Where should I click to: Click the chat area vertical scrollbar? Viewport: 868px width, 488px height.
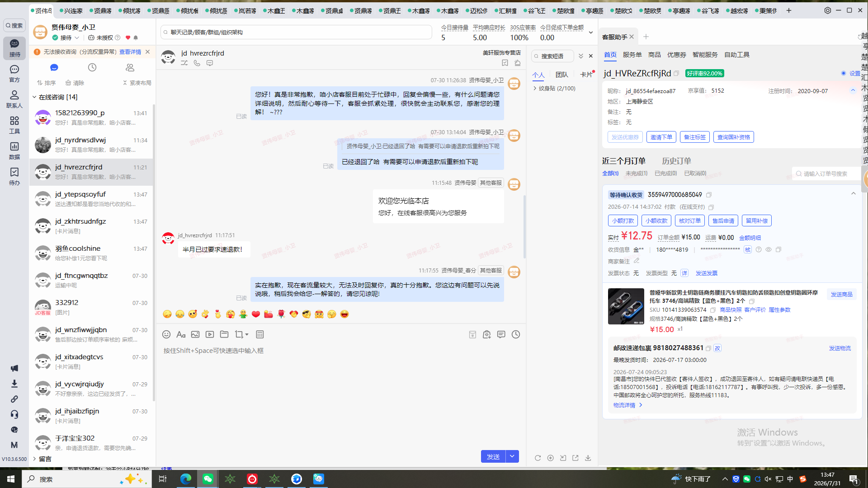pyautogui.click(x=524, y=226)
